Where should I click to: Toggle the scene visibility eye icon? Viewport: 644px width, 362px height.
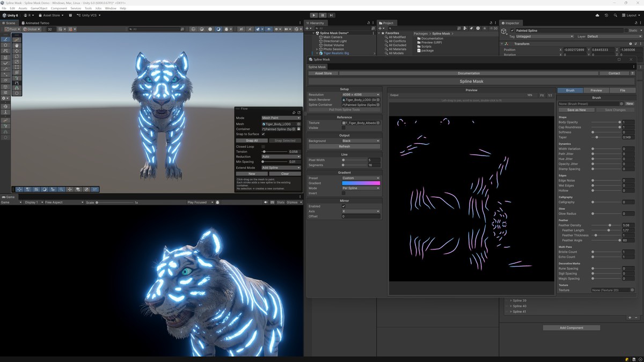269,29
